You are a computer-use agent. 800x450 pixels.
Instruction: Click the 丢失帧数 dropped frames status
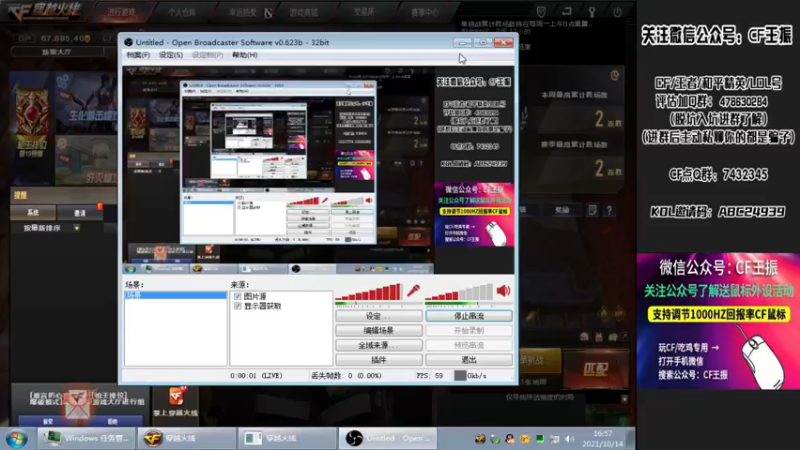coord(346,376)
